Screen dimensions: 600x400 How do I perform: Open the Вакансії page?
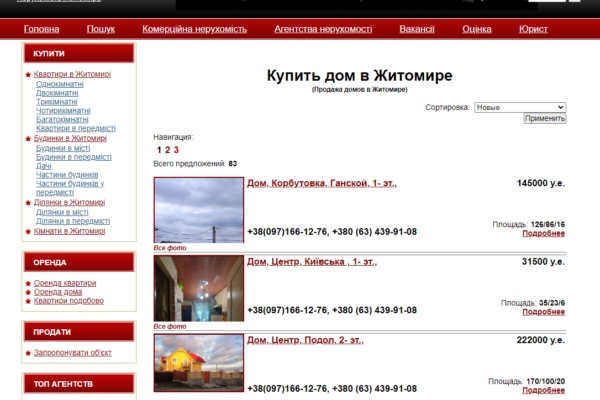417,29
